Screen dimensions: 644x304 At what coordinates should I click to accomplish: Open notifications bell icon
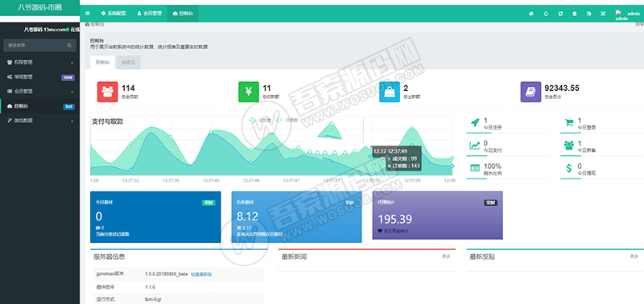click(546, 14)
